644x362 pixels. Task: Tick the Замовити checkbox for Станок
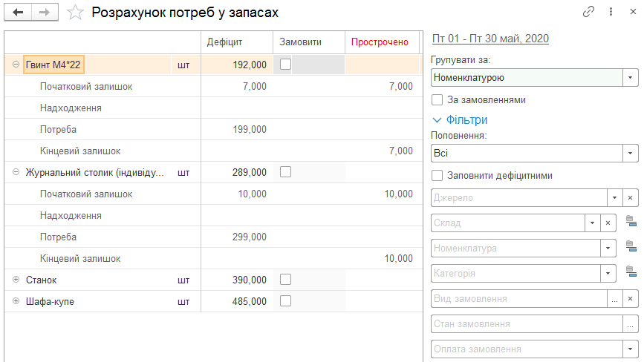click(285, 279)
